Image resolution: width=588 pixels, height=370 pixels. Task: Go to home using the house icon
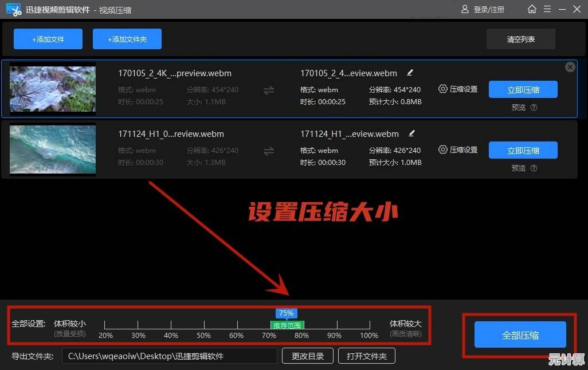532,9
